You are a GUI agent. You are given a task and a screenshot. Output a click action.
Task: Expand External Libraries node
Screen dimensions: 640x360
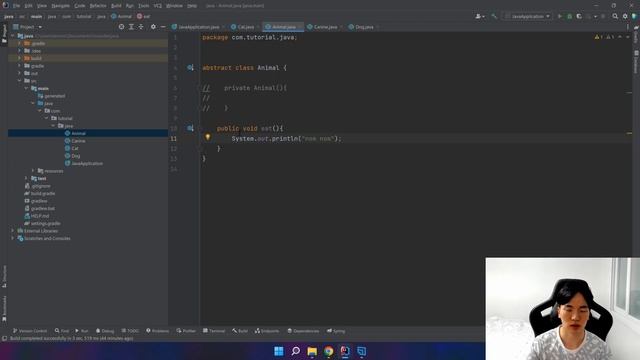coord(12,231)
